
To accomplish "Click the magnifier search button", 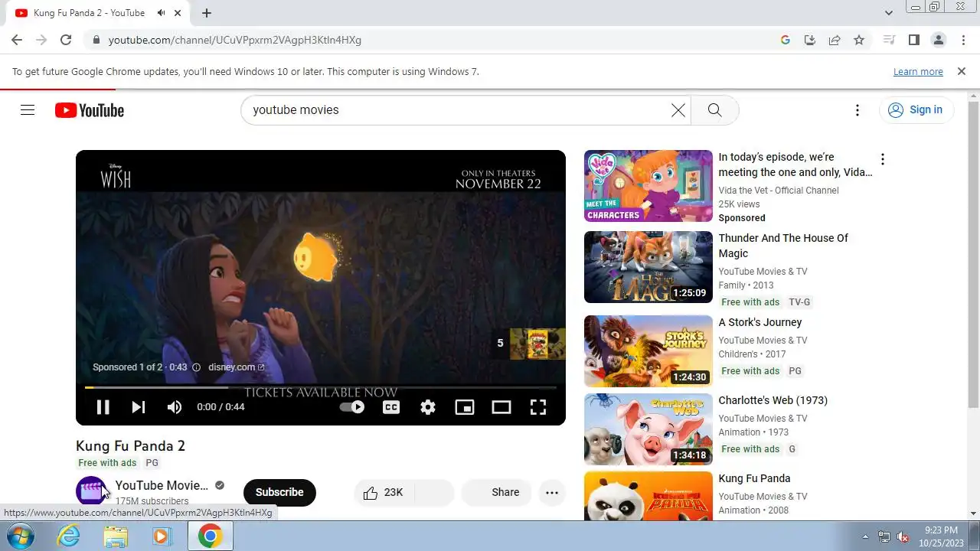I will tap(714, 110).
